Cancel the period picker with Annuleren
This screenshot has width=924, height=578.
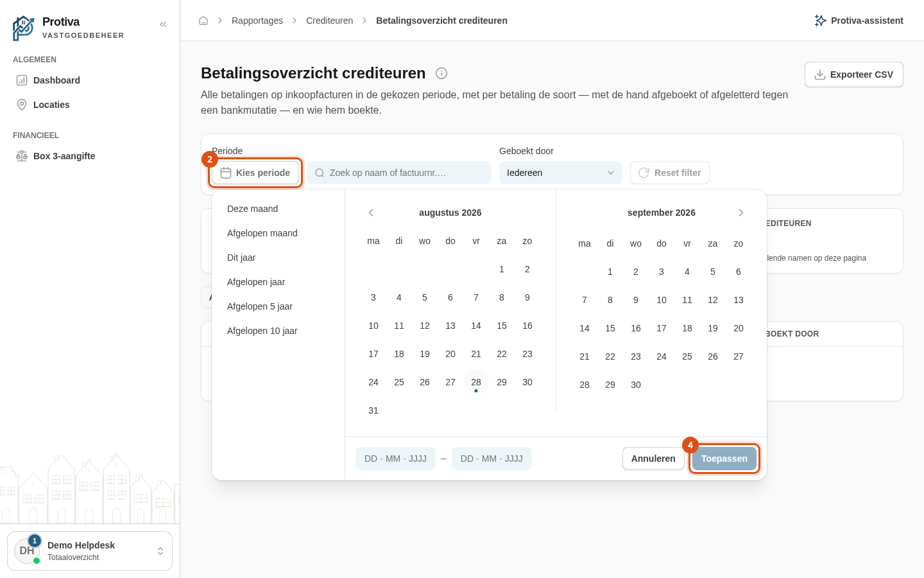(653, 459)
